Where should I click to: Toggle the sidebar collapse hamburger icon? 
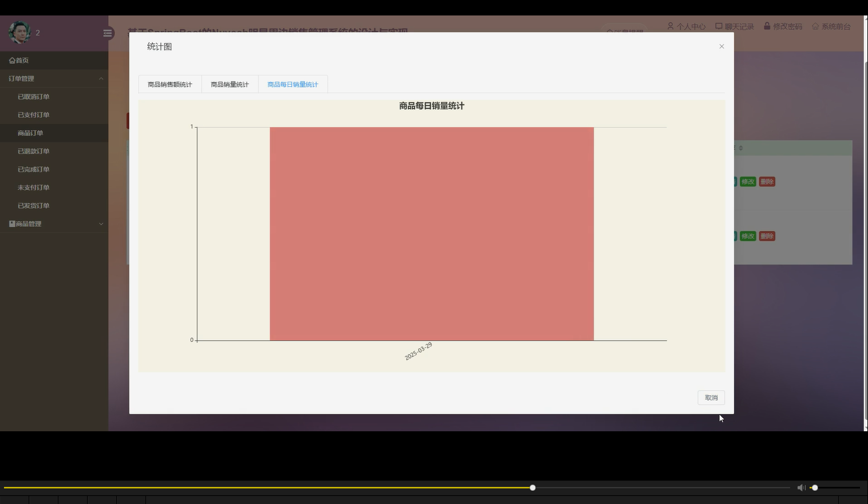[108, 33]
